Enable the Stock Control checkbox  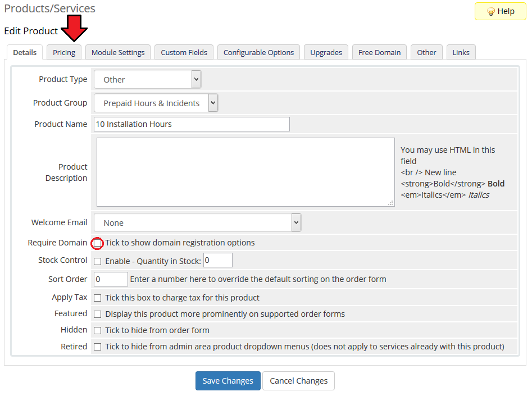[97, 261]
